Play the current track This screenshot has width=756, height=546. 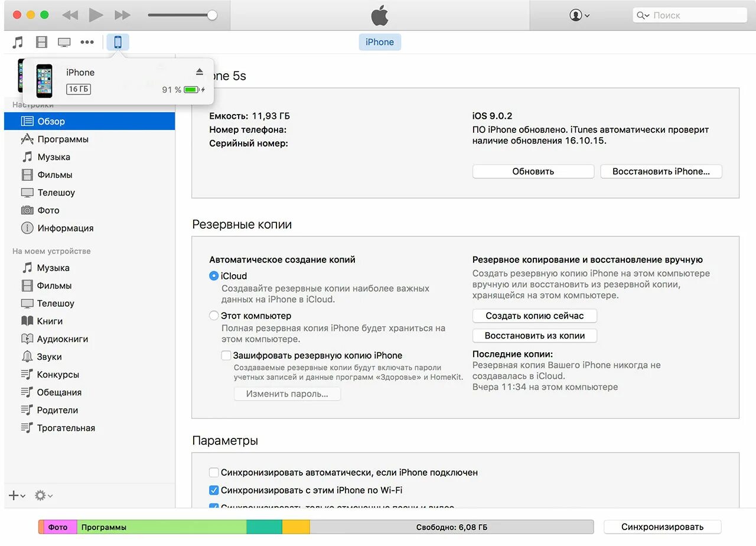point(95,15)
